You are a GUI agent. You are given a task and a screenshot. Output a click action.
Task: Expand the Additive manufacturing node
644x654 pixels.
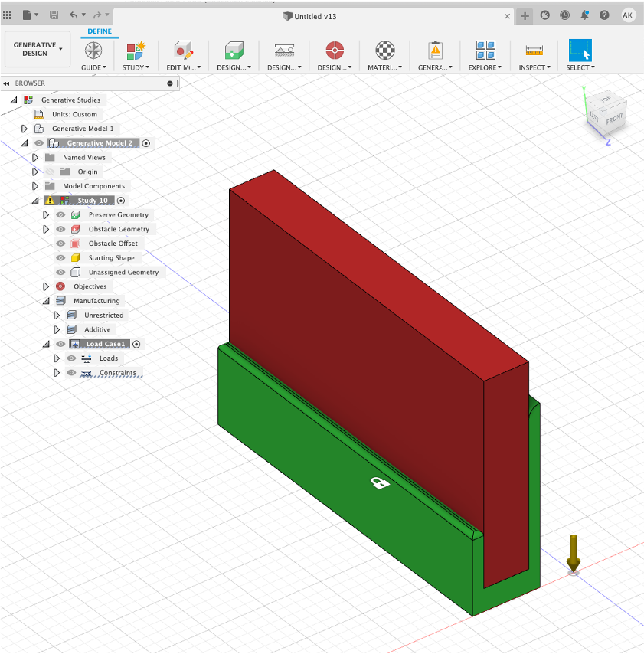[x=57, y=329]
